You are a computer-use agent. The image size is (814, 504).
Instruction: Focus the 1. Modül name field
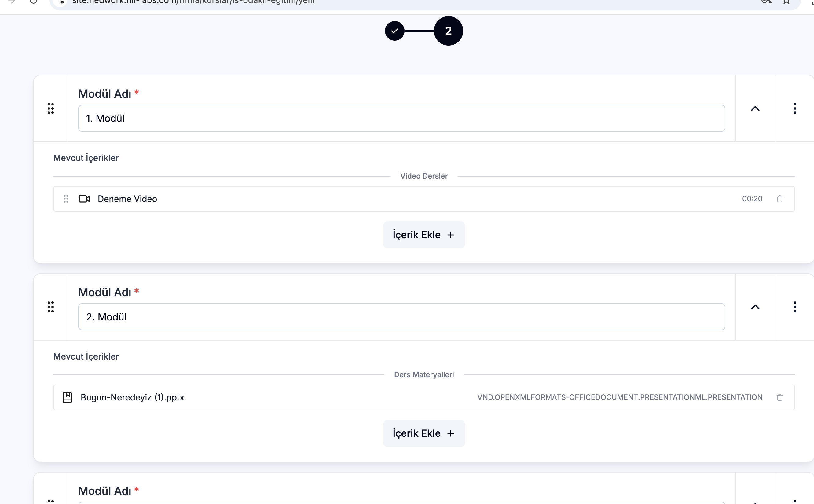click(x=401, y=118)
